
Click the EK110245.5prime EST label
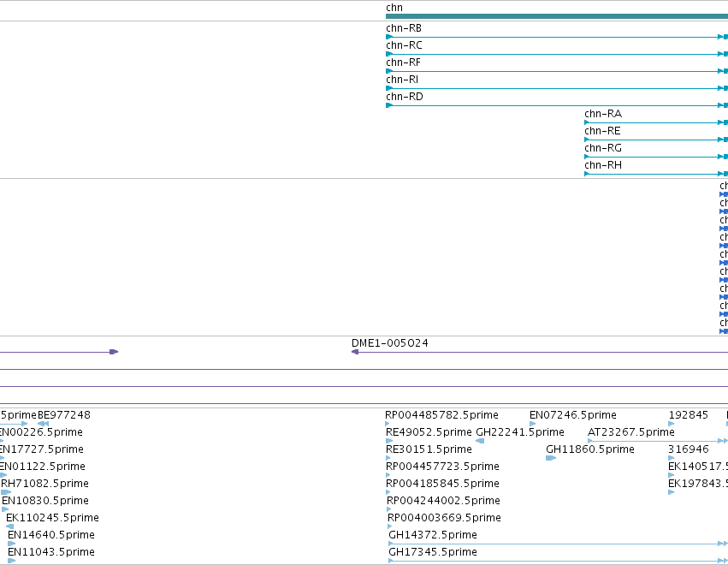click(52, 518)
